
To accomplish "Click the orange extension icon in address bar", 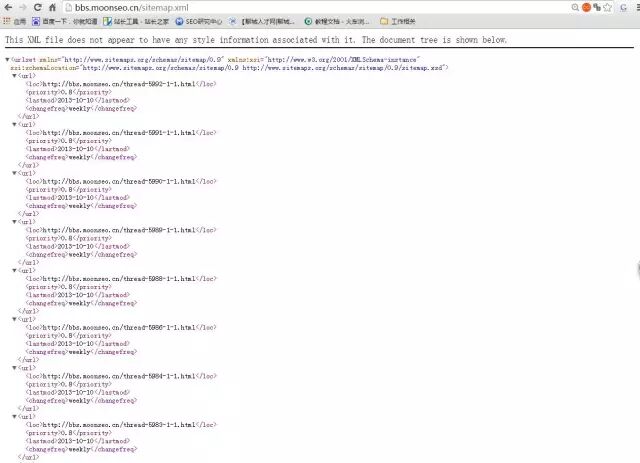I will pos(586,7).
